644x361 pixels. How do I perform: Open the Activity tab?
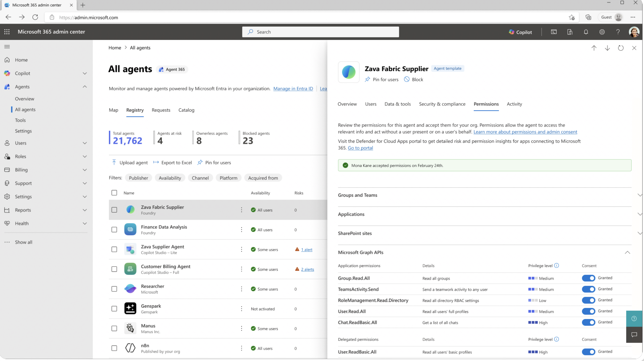[514, 104]
